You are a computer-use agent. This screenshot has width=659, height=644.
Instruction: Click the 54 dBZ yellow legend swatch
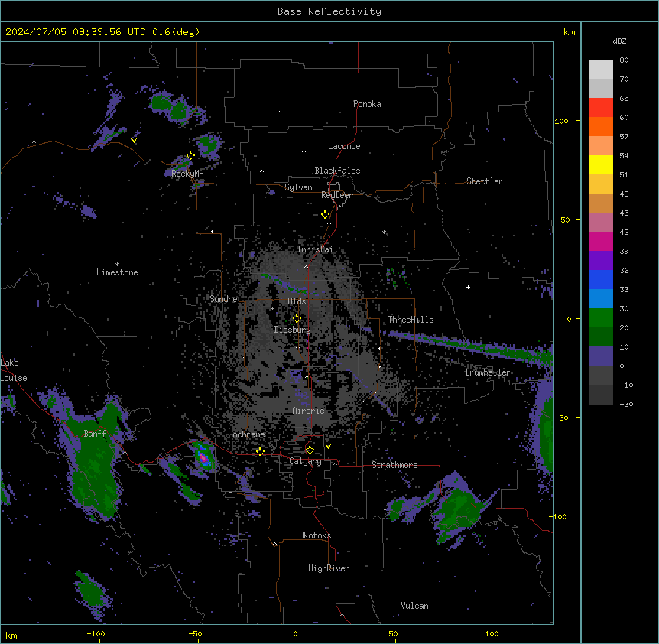pos(601,164)
